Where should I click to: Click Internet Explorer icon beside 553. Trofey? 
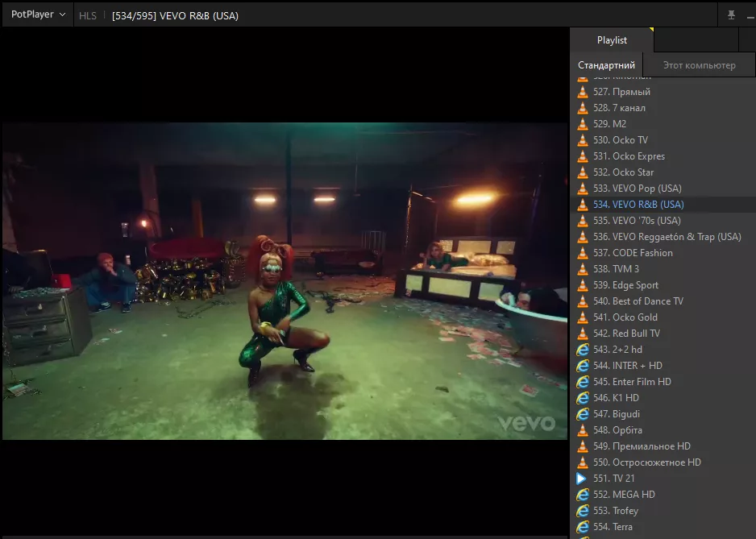tap(583, 511)
